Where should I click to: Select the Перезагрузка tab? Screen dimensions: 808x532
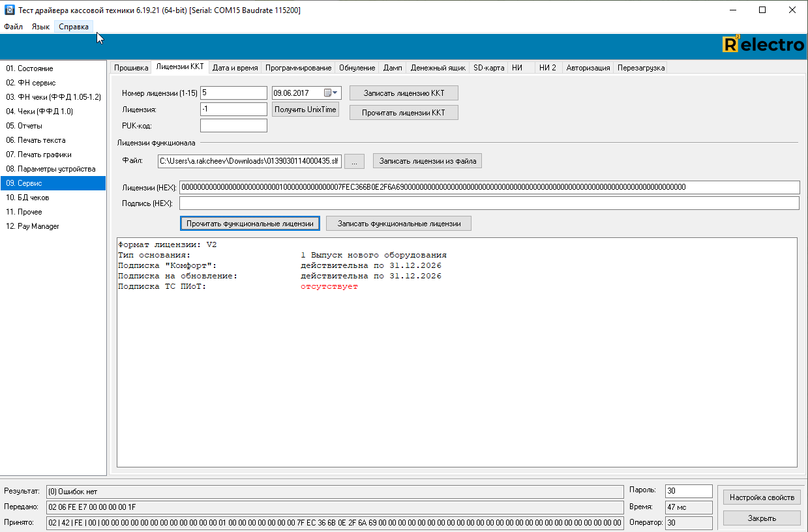(x=640, y=68)
